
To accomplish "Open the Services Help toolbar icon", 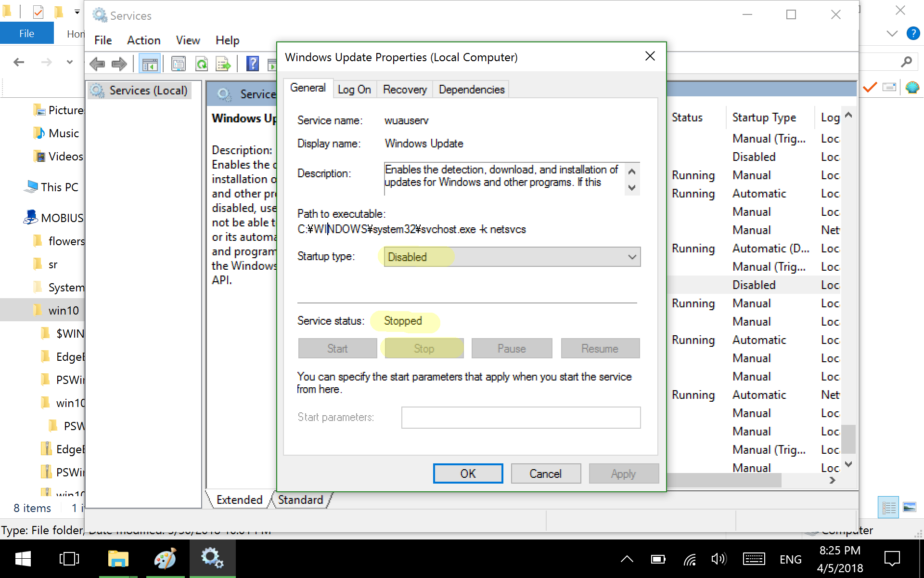I will point(252,63).
